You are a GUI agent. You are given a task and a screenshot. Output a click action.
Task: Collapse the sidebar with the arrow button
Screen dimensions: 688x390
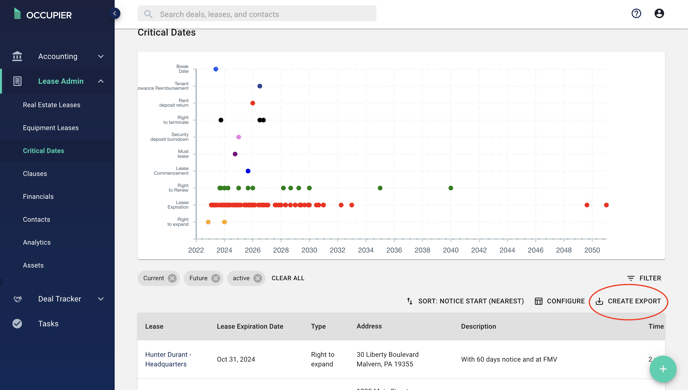click(115, 14)
